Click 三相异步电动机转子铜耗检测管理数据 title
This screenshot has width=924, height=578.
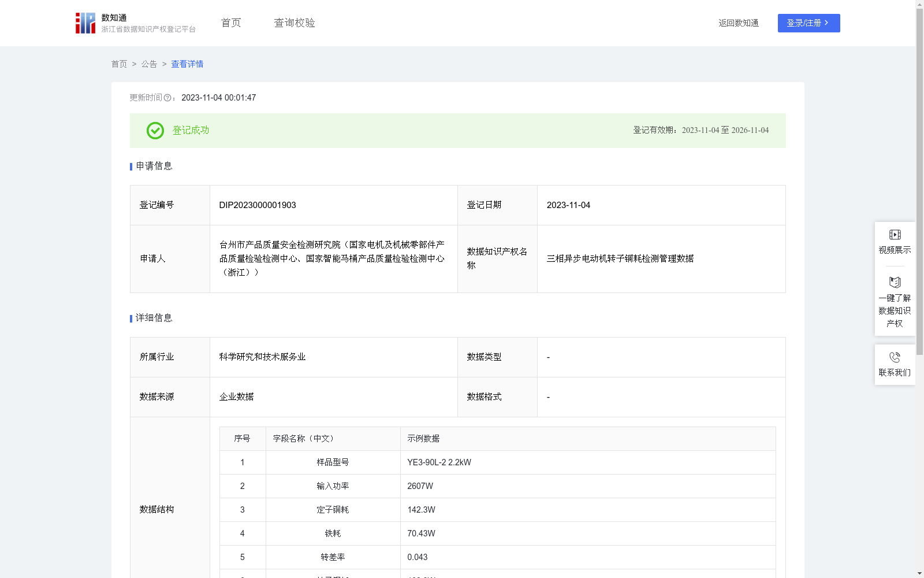tap(620, 258)
